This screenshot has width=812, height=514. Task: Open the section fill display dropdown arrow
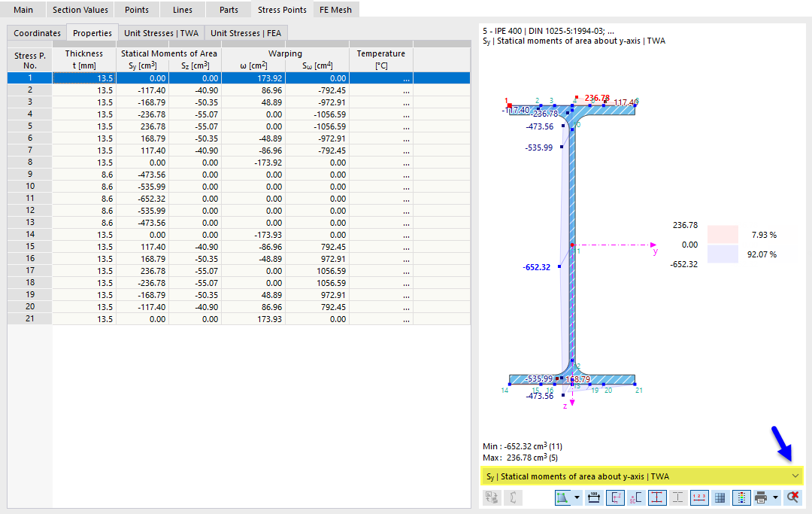577,497
